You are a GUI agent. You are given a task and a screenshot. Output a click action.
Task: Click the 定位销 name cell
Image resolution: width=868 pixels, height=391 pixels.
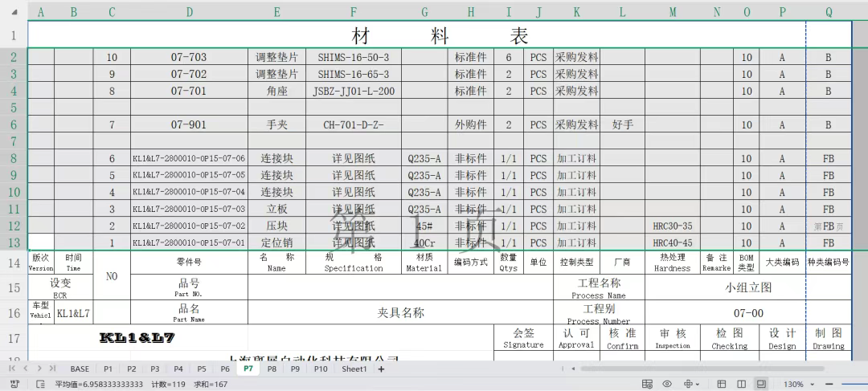tap(276, 242)
